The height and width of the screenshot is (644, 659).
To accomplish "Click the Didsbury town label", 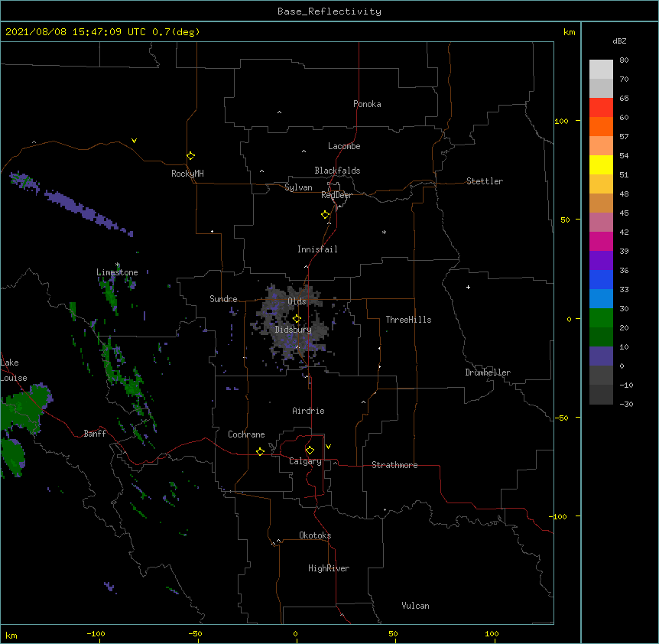I will tap(294, 330).
